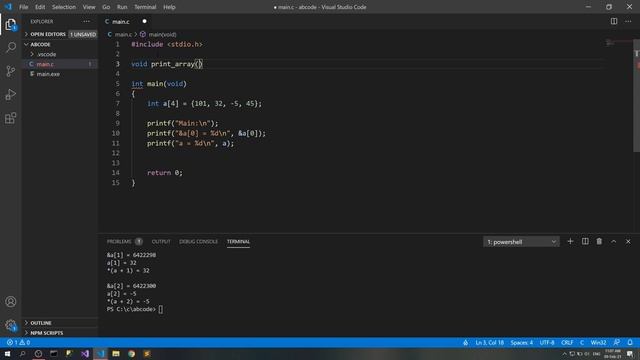Click the Ln 3, Col 18 status item
The image size is (640, 360).
(x=489, y=342)
